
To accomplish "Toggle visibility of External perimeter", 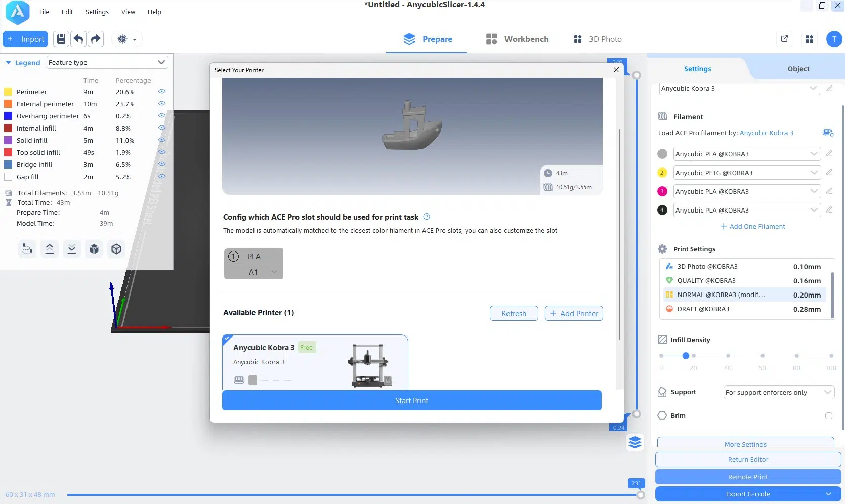I will tap(162, 104).
